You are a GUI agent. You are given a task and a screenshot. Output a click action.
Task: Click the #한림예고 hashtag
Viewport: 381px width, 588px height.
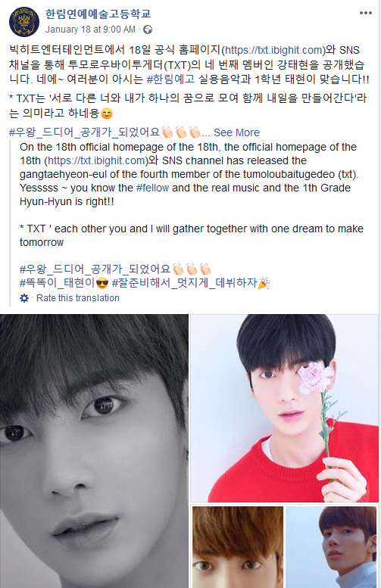(170, 79)
